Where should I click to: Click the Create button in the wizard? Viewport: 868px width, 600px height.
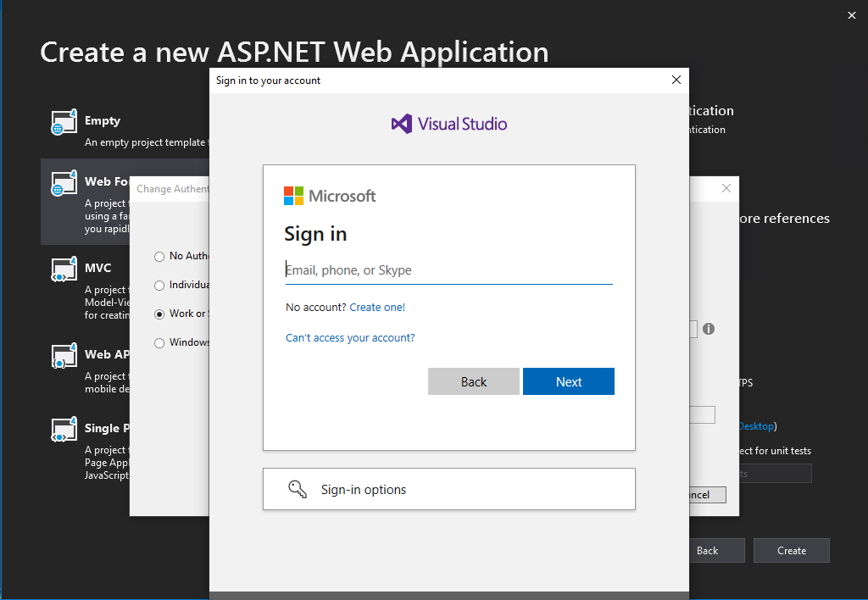coord(792,551)
